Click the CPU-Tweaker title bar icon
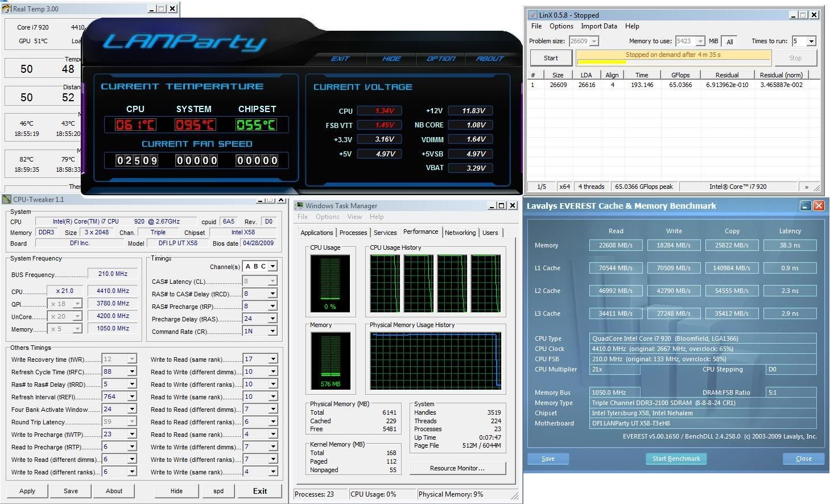This screenshot has height=504, width=830. (6, 199)
